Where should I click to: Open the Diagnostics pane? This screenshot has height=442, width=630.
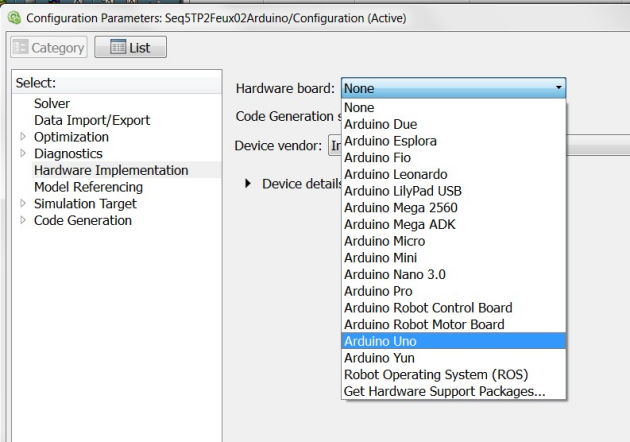click(x=68, y=153)
